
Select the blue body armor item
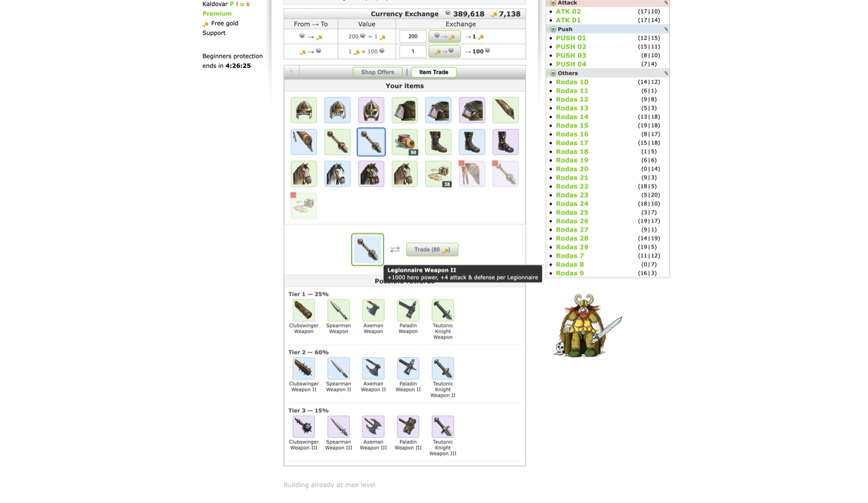coord(438,110)
